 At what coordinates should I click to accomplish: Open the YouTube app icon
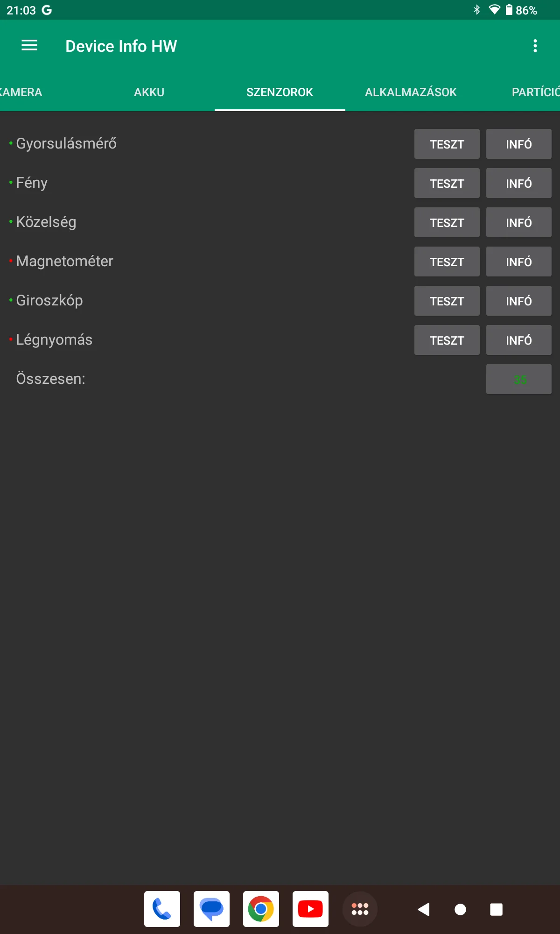[310, 909]
